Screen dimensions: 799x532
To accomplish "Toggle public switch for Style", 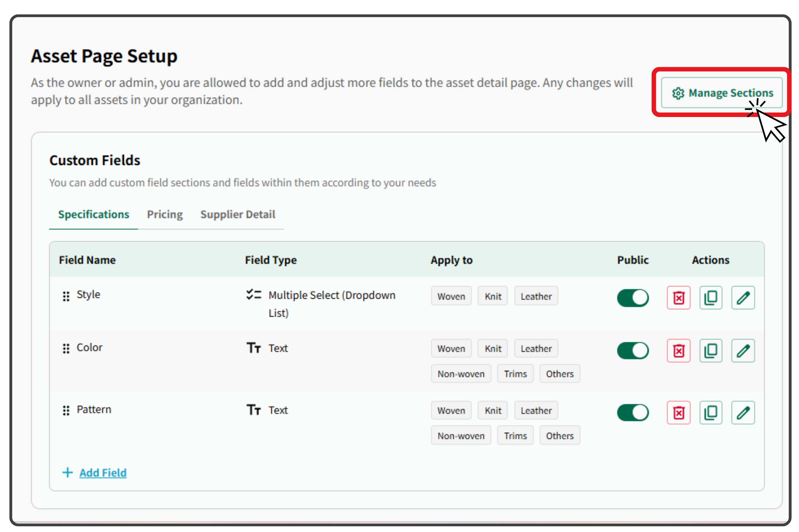I will (x=632, y=298).
